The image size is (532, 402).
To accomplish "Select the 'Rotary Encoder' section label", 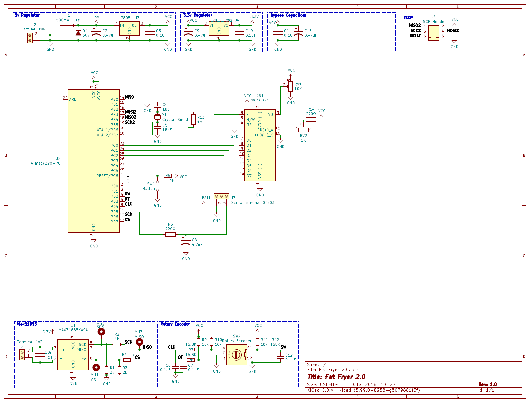I will [x=175, y=324].
